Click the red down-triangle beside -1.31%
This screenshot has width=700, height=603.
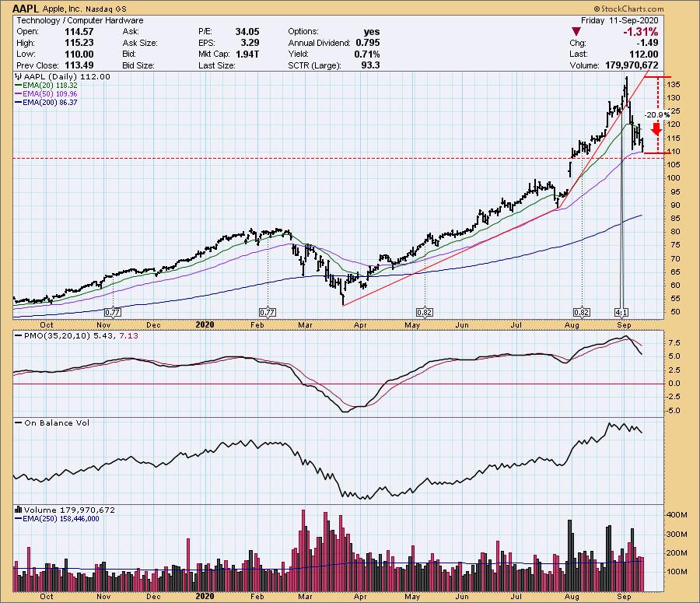pos(576,32)
